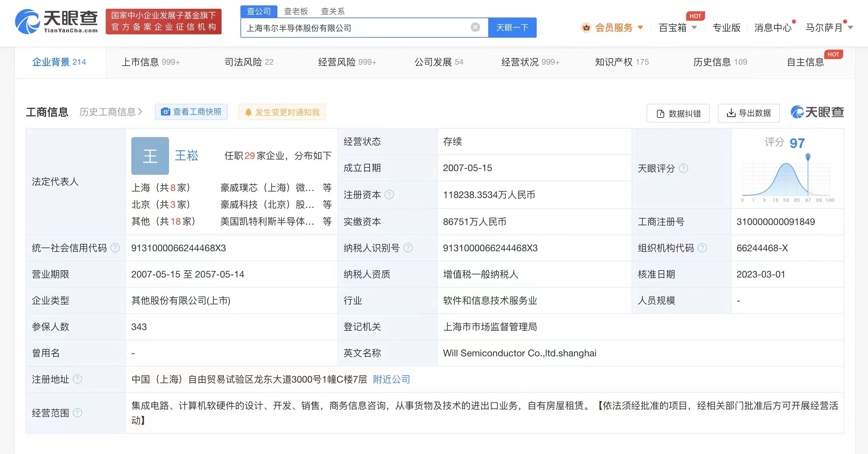
Task: Click inside the company search input field
Action: pyautogui.click(x=354, y=28)
